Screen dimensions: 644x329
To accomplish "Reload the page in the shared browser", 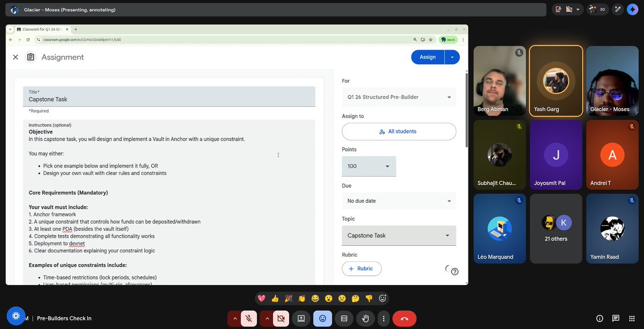I will tap(28, 40).
